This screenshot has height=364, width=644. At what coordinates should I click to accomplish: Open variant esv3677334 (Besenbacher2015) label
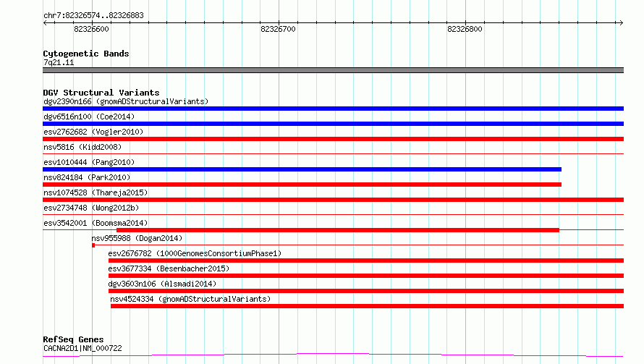169,268
